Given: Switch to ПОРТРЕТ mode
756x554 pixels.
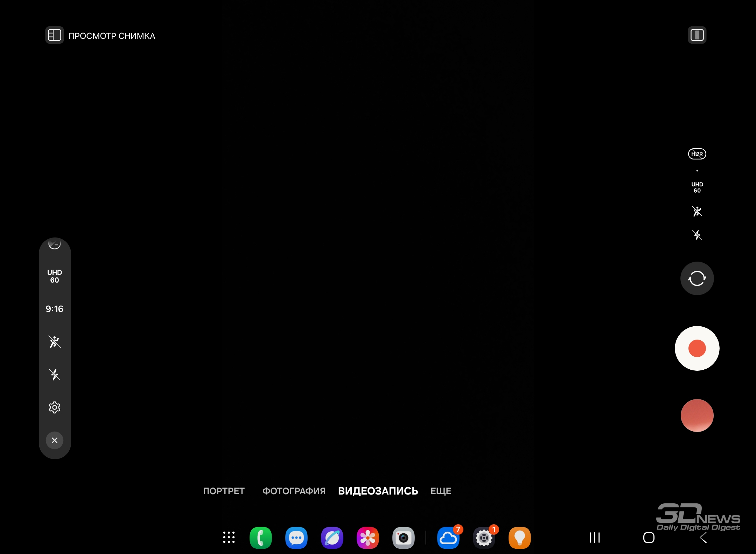Looking at the screenshot, I should [x=224, y=491].
